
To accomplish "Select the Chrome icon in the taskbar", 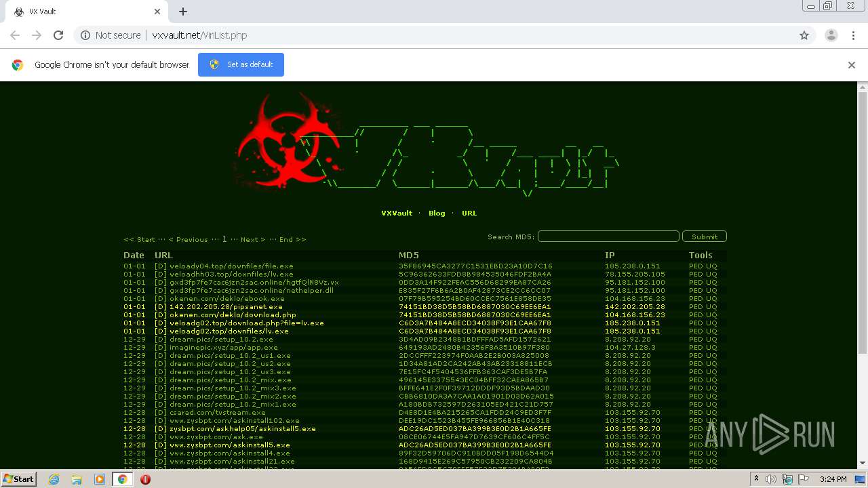I will point(122,479).
